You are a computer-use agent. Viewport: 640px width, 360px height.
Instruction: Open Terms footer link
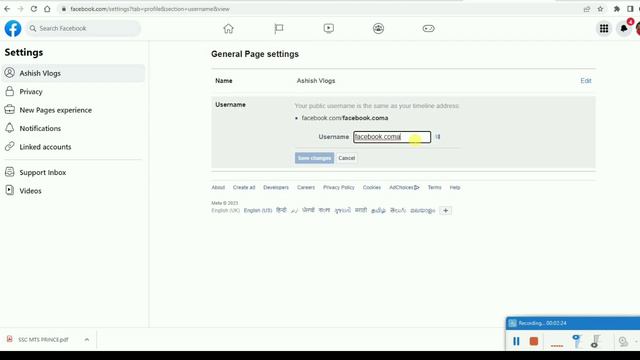pyautogui.click(x=434, y=187)
